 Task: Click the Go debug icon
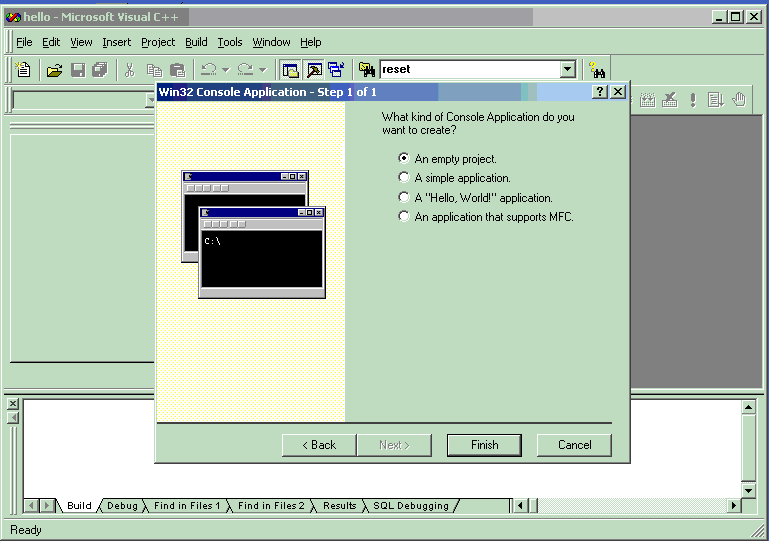click(716, 100)
